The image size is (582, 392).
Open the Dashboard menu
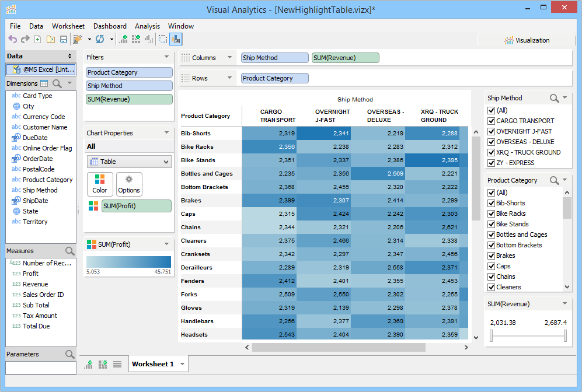pyautogui.click(x=110, y=26)
